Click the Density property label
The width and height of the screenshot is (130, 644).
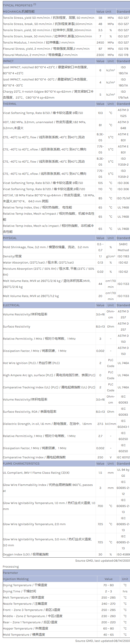tap(12, 256)
